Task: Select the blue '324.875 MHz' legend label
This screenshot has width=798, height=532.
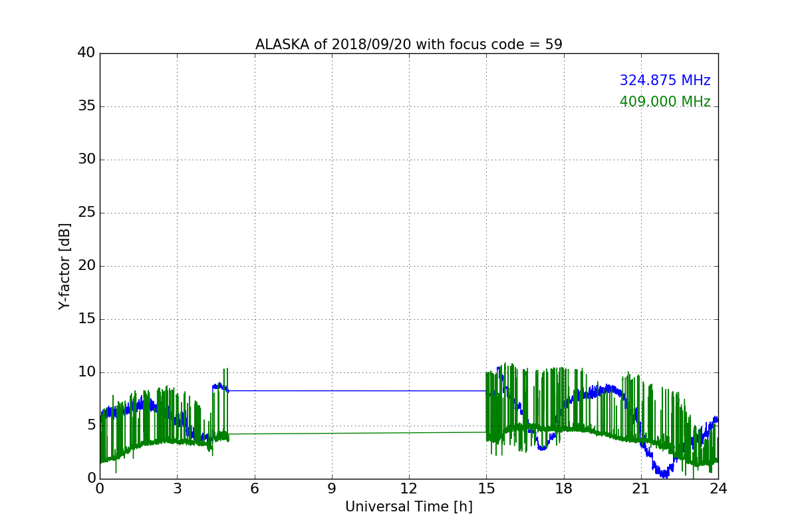Action: [x=665, y=80]
